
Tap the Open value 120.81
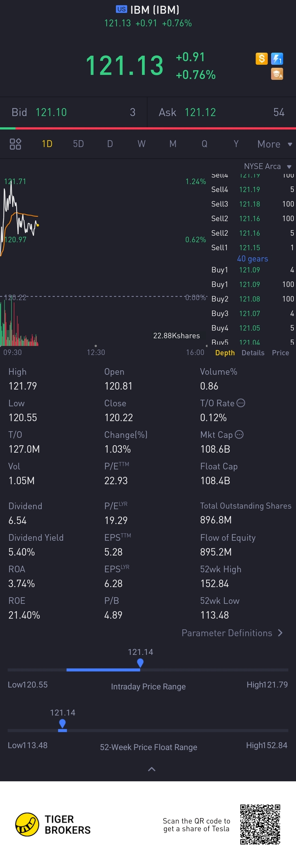118,386
